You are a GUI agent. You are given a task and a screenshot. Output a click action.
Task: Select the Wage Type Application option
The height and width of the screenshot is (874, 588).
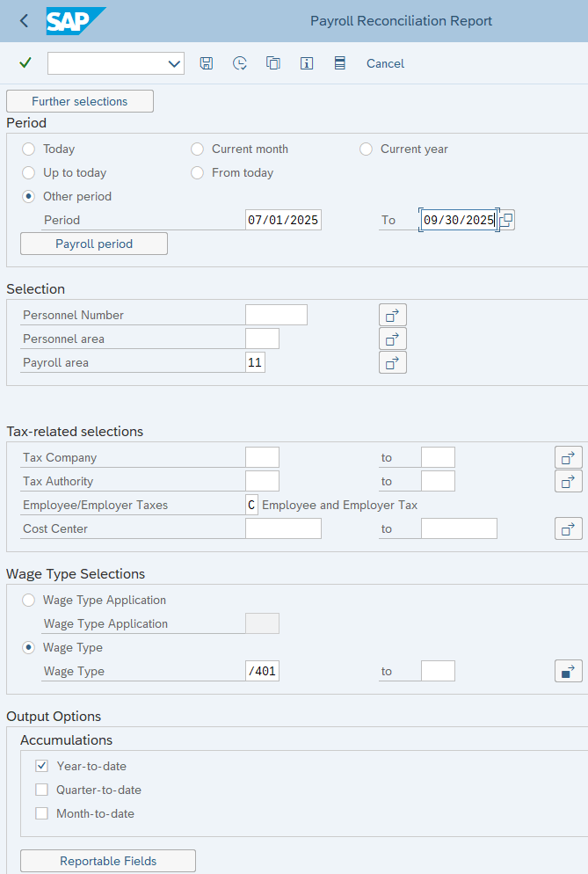pyautogui.click(x=28, y=600)
